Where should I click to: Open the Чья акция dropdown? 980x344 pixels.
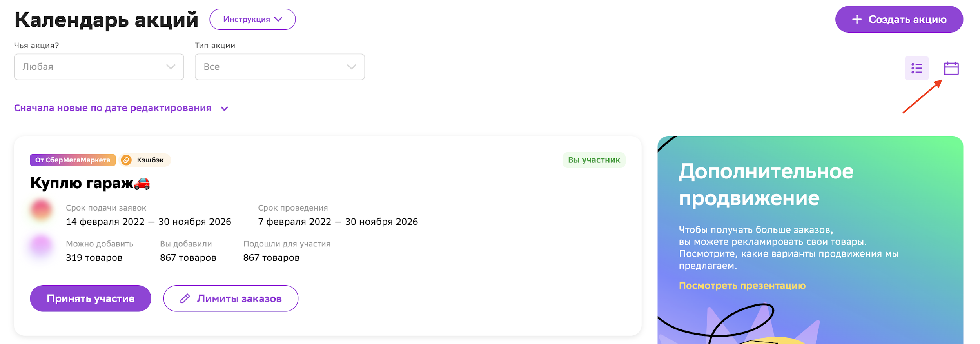[99, 67]
